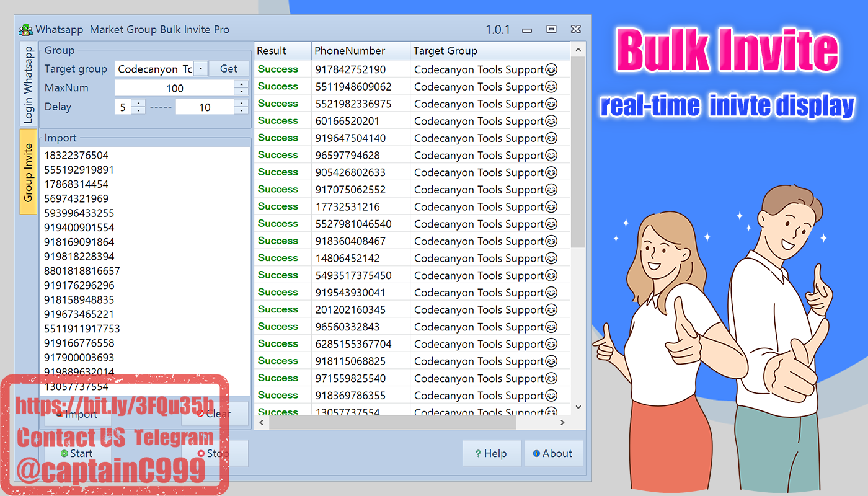Select result row for 917842752190
The width and height of the screenshot is (868, 496).
pos(412,69)
